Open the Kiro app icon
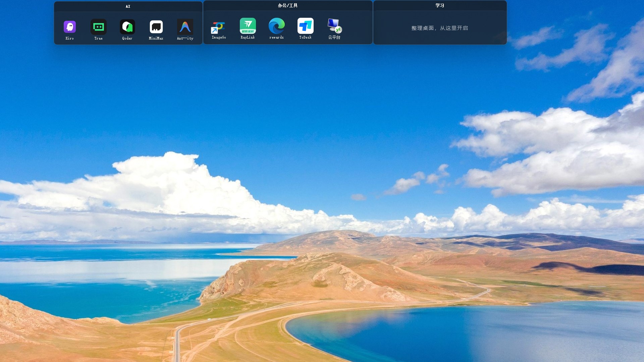Viewport: 644px width, 362px height. click(x=70, y=27)
